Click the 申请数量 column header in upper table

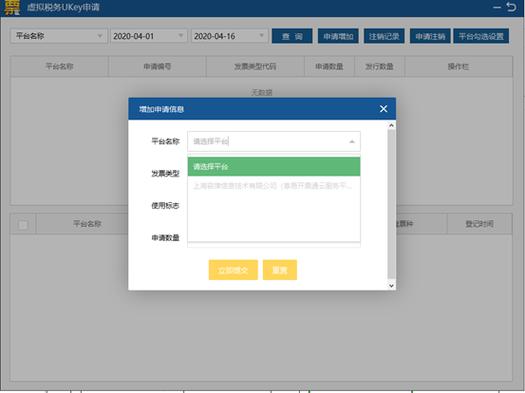pyautogui.click(x=329, y=67)
